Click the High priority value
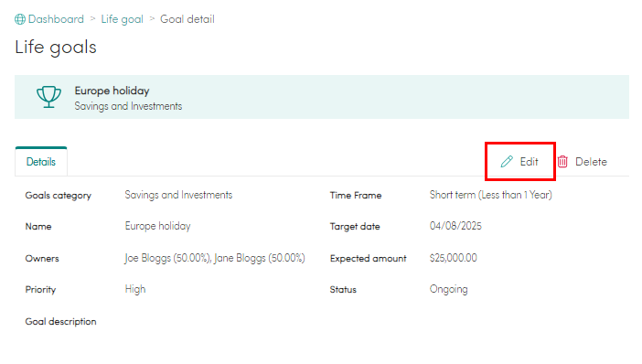The width and height of the screenshot is (642, 364). 135,289
